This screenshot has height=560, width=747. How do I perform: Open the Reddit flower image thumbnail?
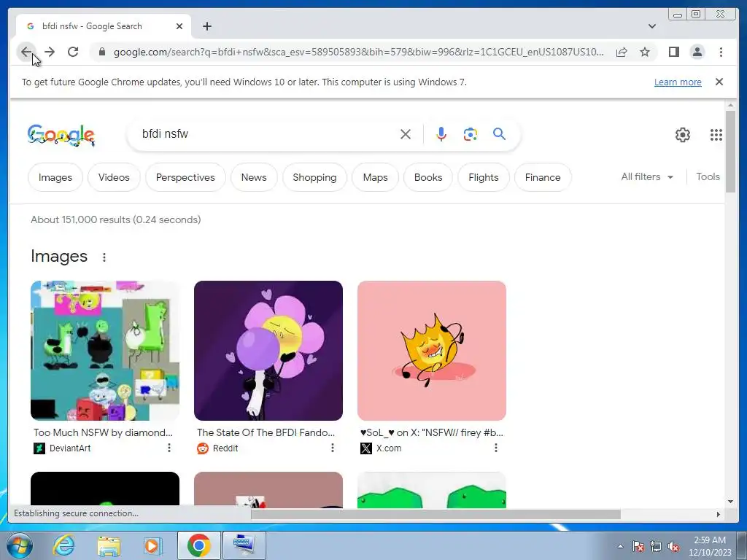click(x=268, y=351)
